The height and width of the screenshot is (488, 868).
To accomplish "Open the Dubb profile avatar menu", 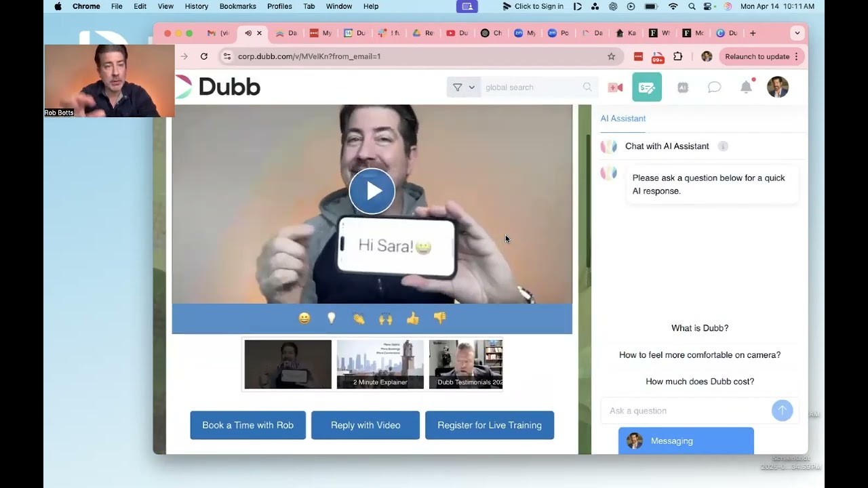I will (x=778, y=87).
